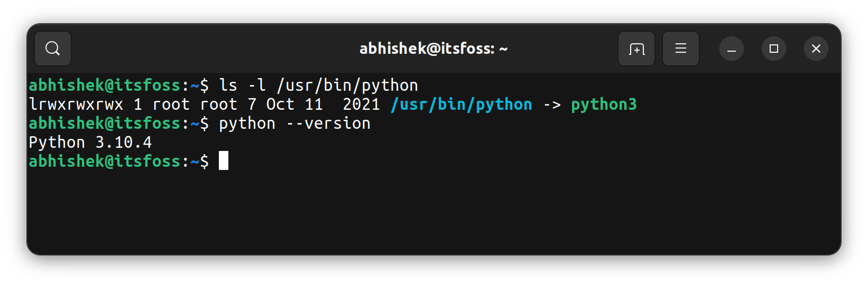Open the terminal search button
The image size is (868, 285).
pyautogui.click(x=53, y=49)
